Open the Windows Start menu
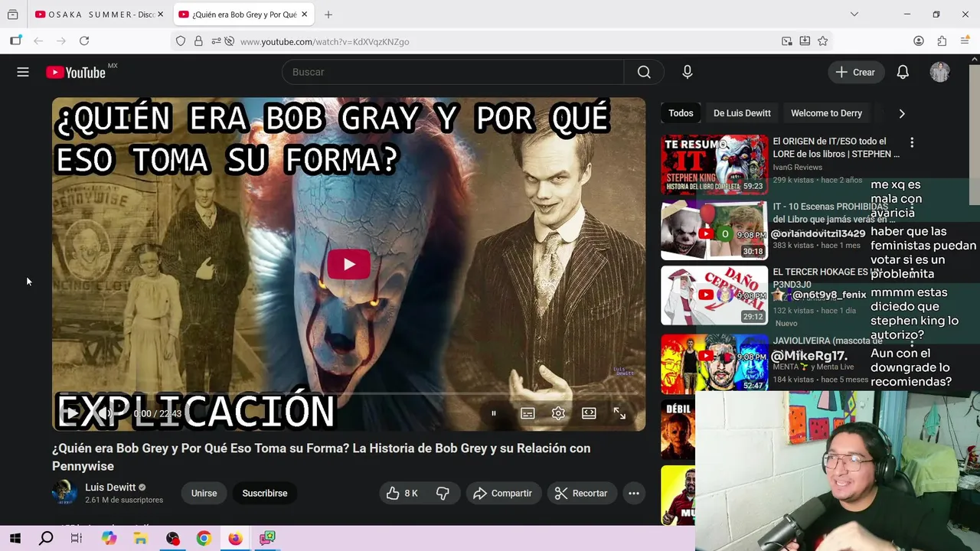Viewport: 980px width, 551px height. tap(15, 538)
